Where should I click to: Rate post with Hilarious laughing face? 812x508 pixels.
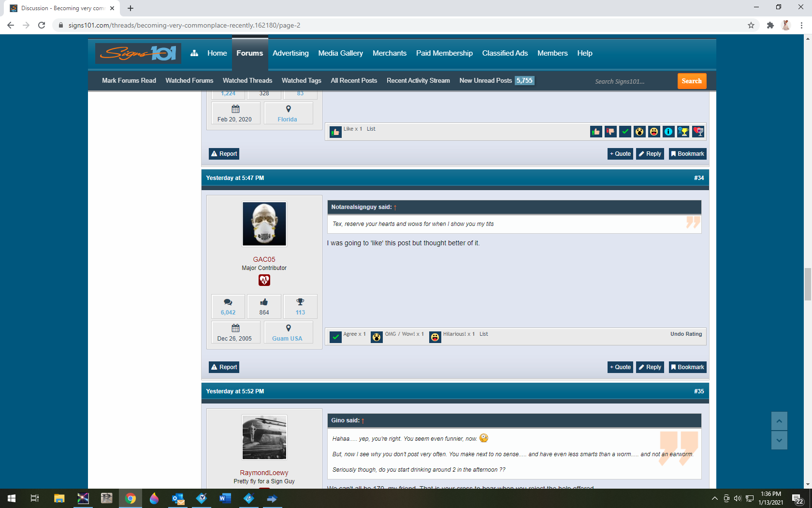654,132
